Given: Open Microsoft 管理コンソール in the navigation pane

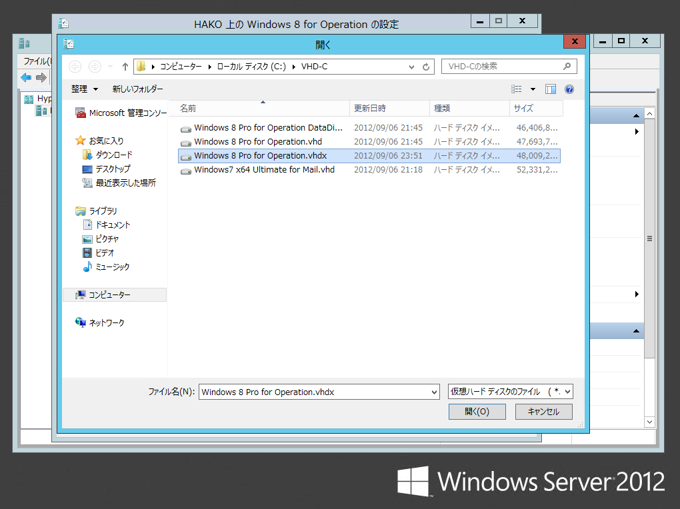Looking at the screenshot, I should pyautogui.click(x=121, y=113).
